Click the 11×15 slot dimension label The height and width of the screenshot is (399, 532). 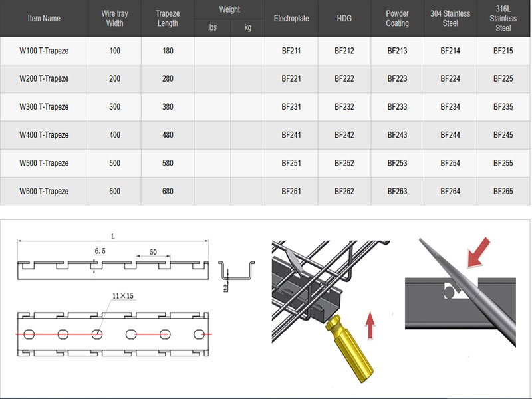(123, 296)
